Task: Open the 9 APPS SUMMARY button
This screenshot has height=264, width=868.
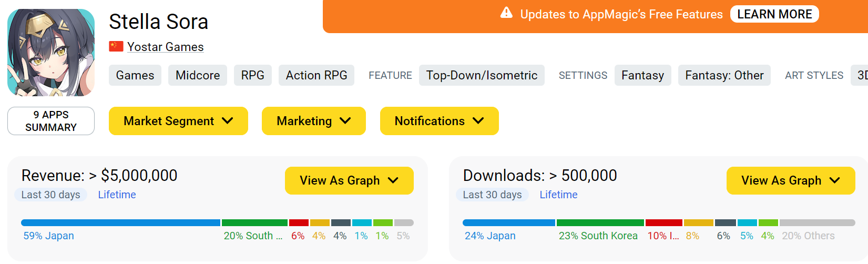Action: 51,121
